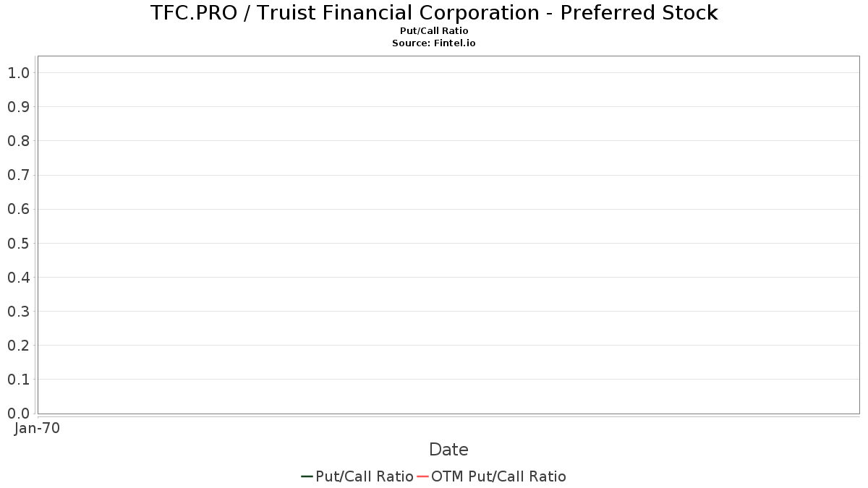Click the Date axis label
The image size is (868, 488).
[448, 450]
